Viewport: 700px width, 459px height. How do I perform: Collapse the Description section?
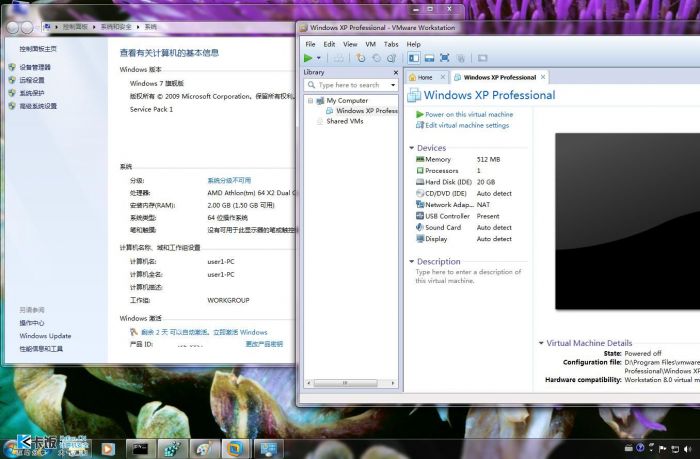[412, 261]
